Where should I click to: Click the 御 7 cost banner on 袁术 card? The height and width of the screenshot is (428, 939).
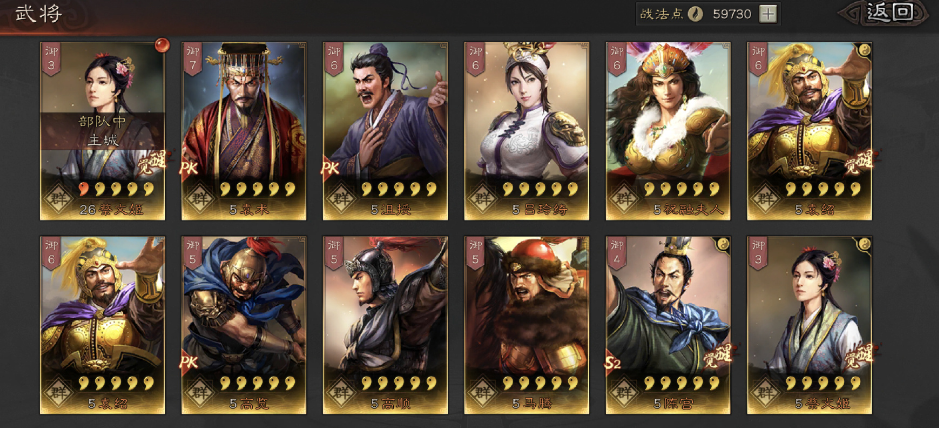coord(192,58)
